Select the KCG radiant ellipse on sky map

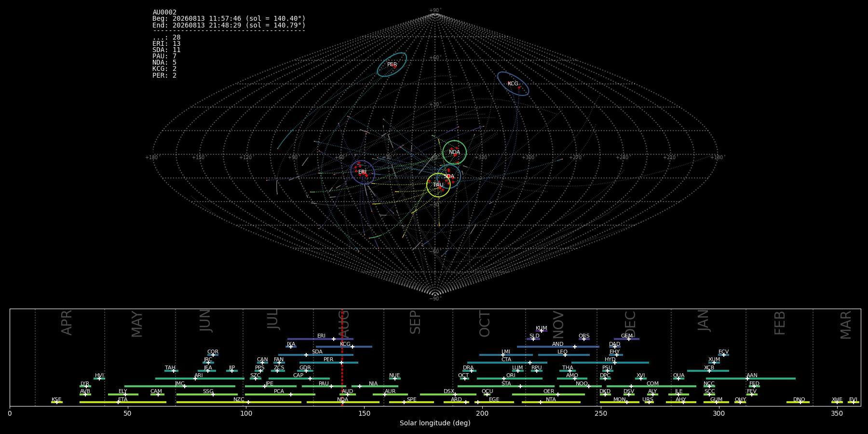click(x=513, y=83)
